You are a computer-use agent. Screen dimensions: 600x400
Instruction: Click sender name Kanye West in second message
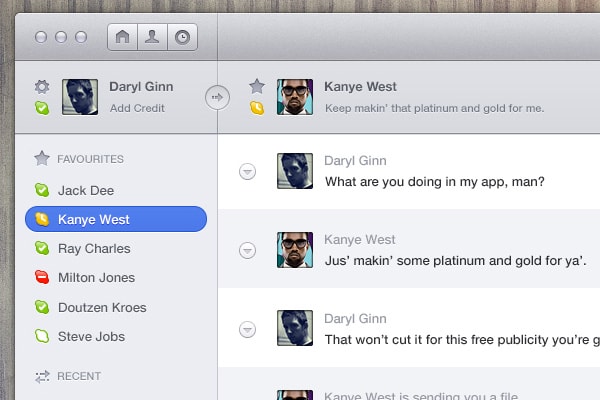360,240
